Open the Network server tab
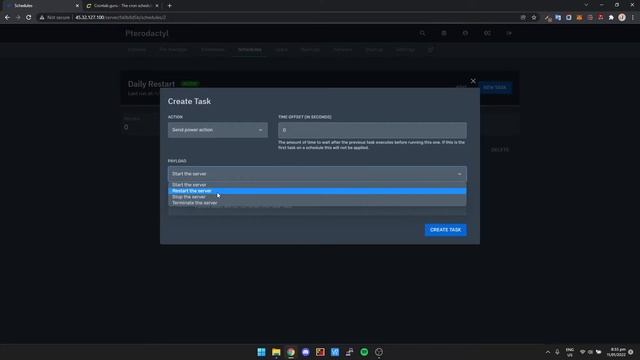Screen dimensions: 640x360 342,50
